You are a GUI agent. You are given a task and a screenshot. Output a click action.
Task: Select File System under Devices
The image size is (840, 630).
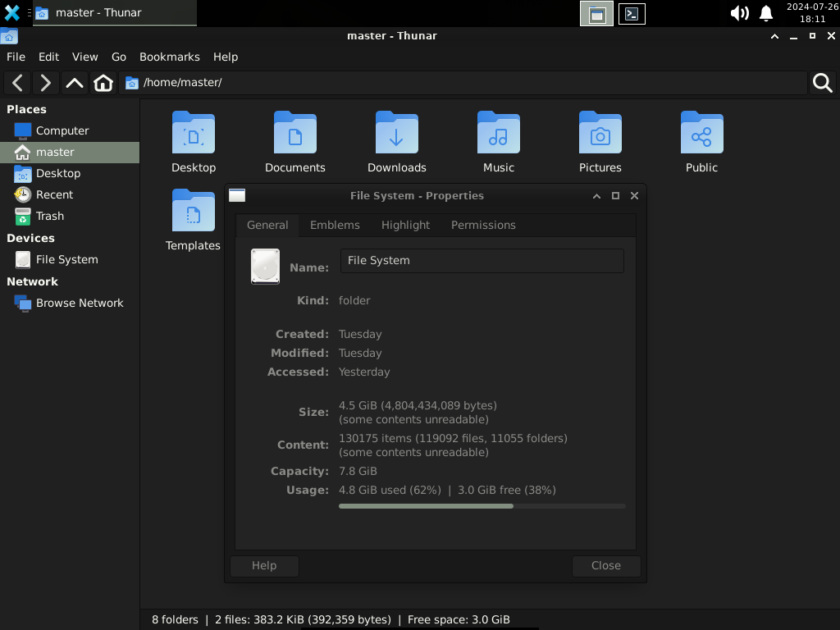(66, 259)
